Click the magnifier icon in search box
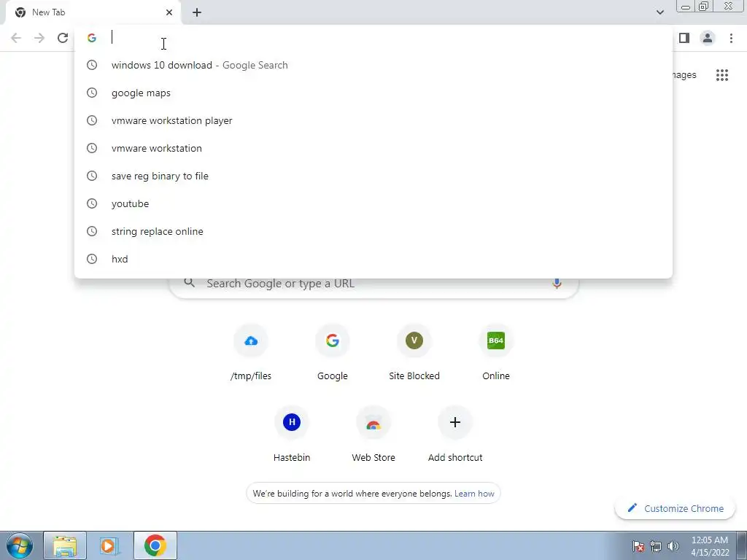Image resolution: width=747 pixels, height=560 pixels. [x=190, y=283]
